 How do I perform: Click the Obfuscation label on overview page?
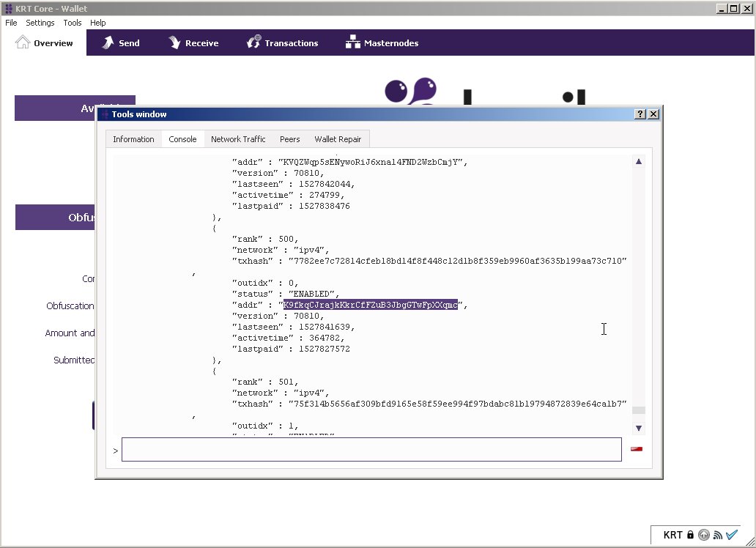pyautogui.click(x=70, y=306)
